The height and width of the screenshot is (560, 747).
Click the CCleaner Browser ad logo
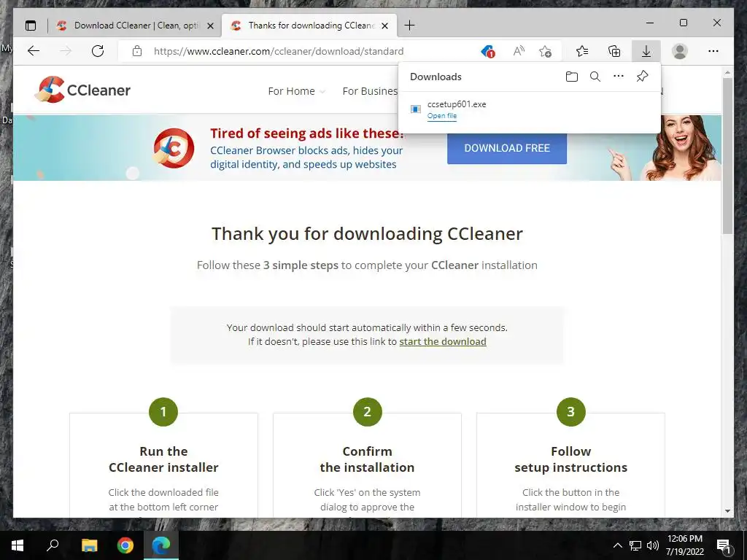(174, 148)
